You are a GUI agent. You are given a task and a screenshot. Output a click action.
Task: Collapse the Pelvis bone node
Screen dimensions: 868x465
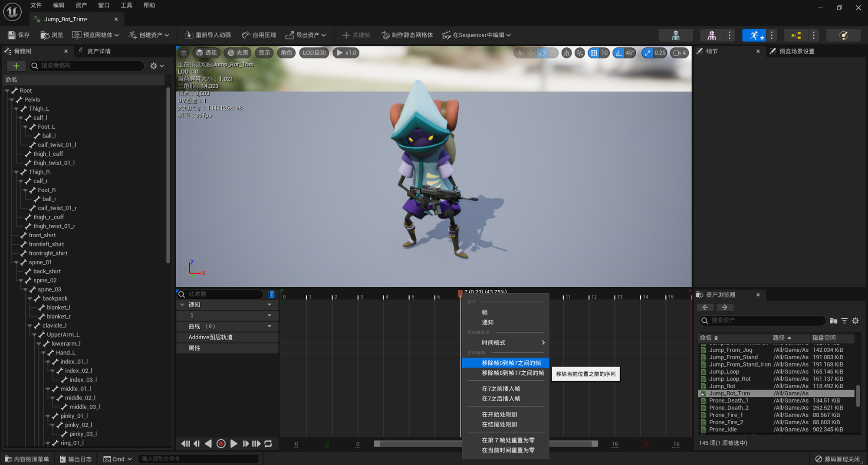pos(12,100)
